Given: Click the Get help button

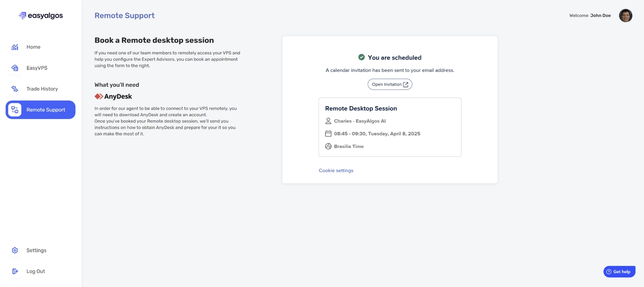Looking at the screenshot, I should [619, 271].
